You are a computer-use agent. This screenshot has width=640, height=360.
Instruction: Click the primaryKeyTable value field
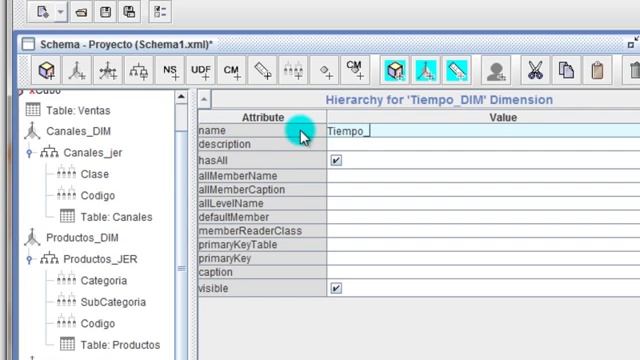(x=483, y=245)
